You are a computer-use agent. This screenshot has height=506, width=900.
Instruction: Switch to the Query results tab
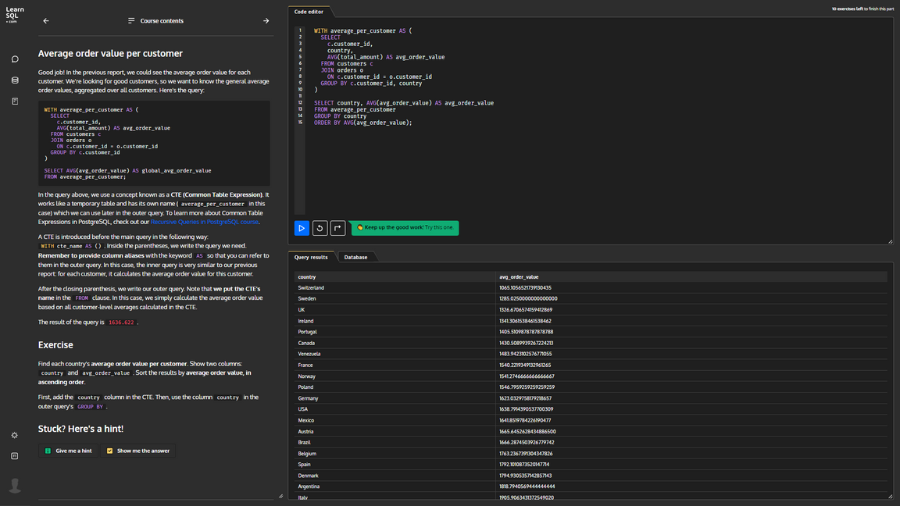click(x=311, y=257)
